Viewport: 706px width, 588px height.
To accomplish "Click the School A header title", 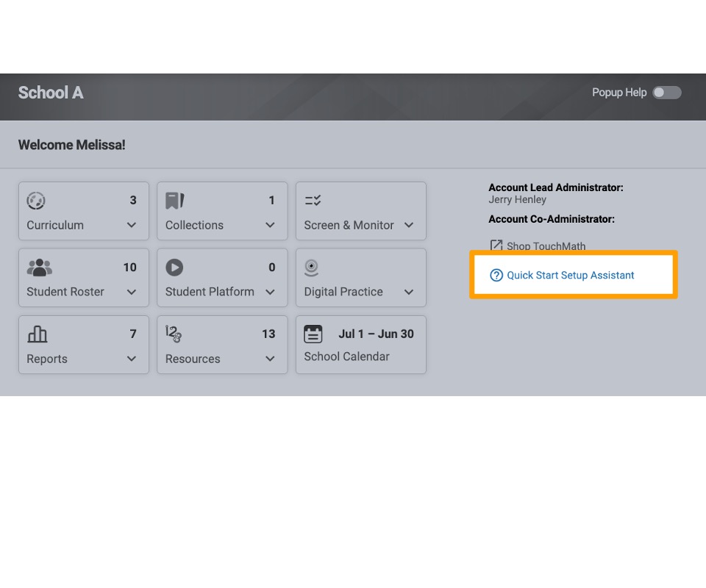I will click(x=51, y=93).
